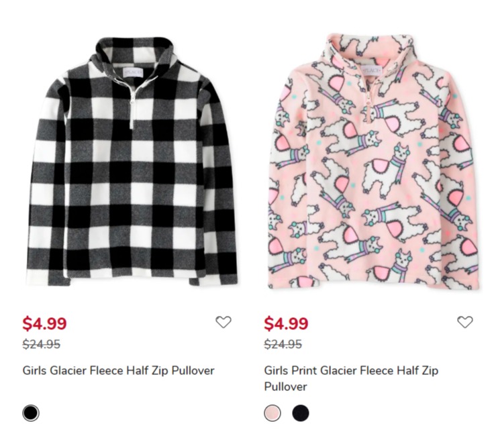The height and width of the screenshot is (448, 498).
Task: Click the word "Pullover" on llama title's second line
Action: tap(285, 387)
